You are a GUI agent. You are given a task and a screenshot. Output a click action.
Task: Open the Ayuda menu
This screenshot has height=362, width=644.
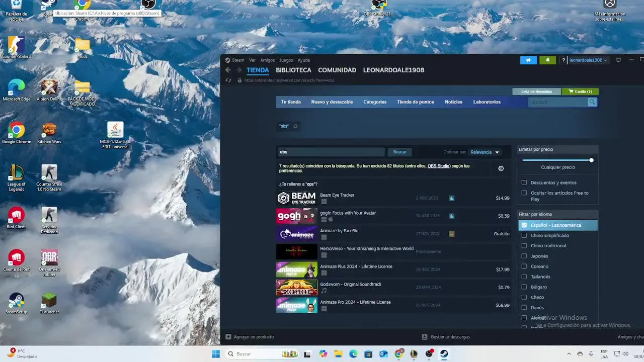coord(304,60)
